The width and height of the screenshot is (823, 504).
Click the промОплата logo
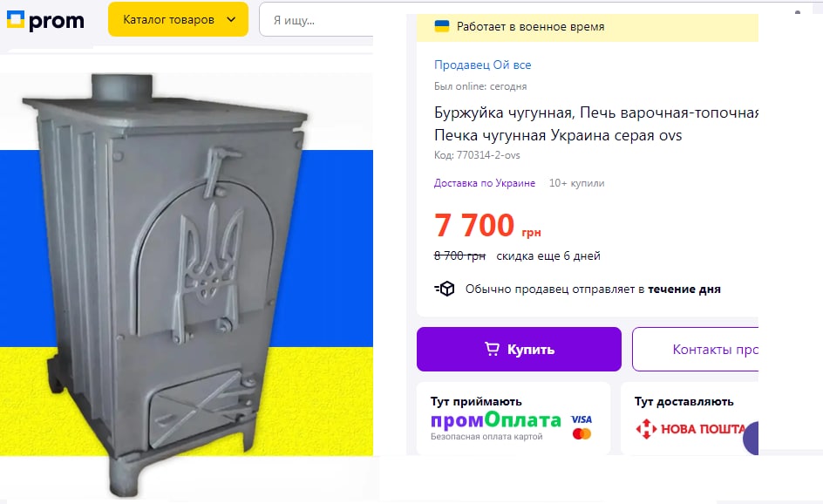point(495,420)
